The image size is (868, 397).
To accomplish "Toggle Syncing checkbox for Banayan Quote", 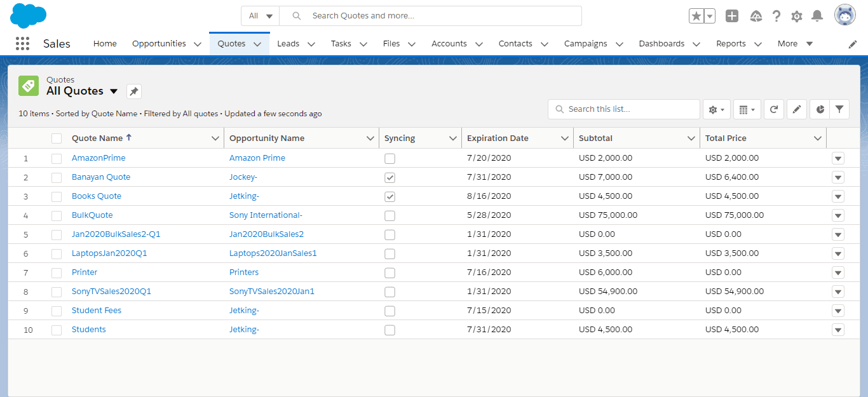I will tap(390, 178).
